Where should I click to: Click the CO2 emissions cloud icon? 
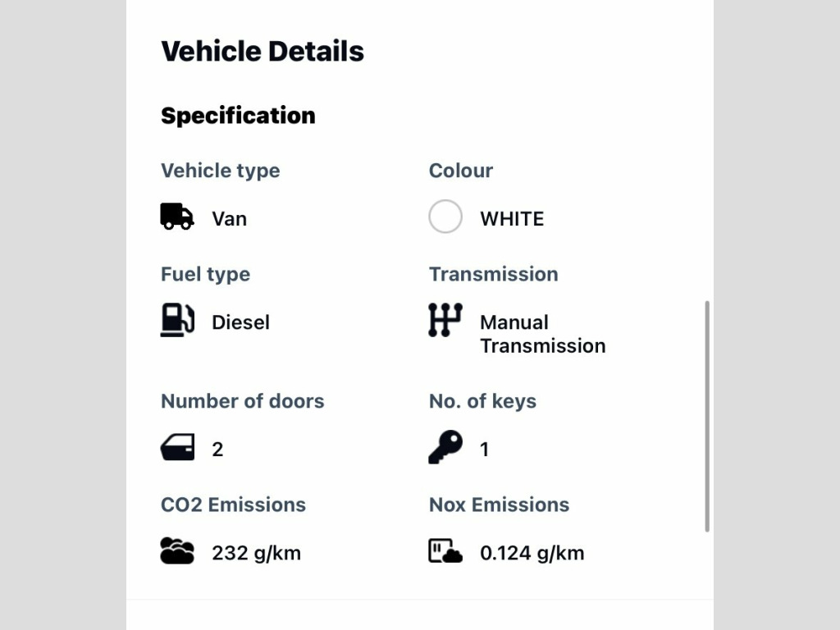coord(177,550)
